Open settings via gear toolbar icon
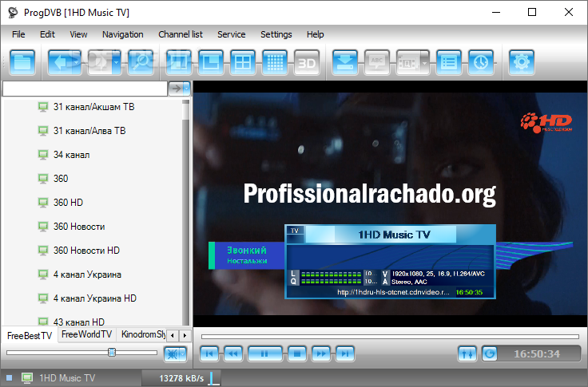The image size is (588, 387). click(x=521, y=62)
